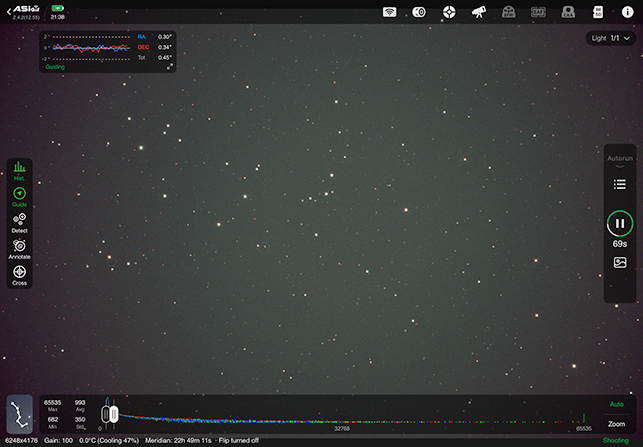This screenshot has height=447, width=643.
Task: Open the EAF focuser settings
Action: click(x=538, y=12)
